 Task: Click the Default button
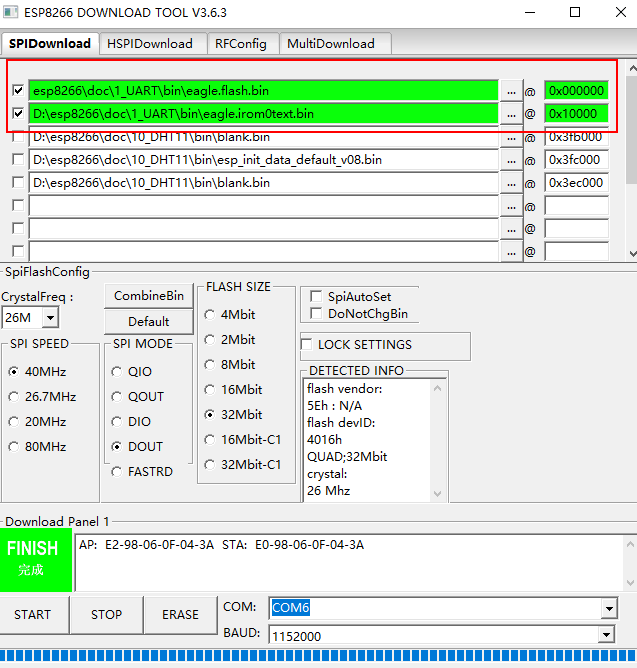[x=149, y=321]
